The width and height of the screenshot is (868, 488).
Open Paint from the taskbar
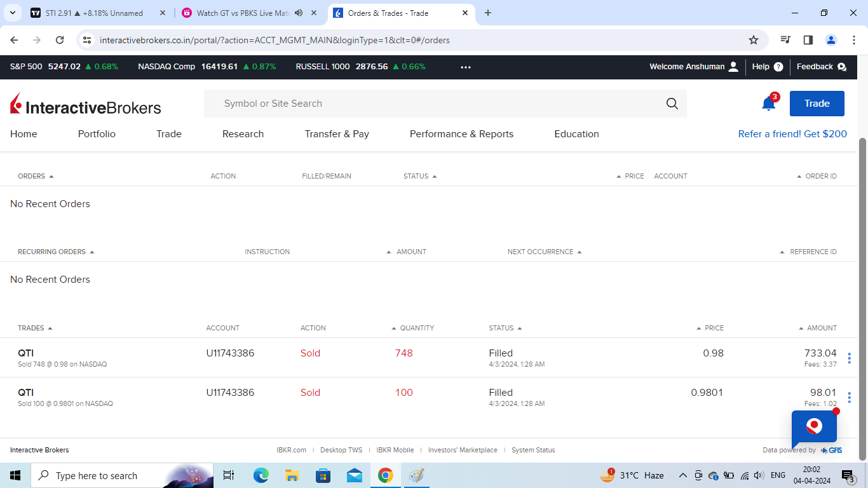tap(416, 475)
